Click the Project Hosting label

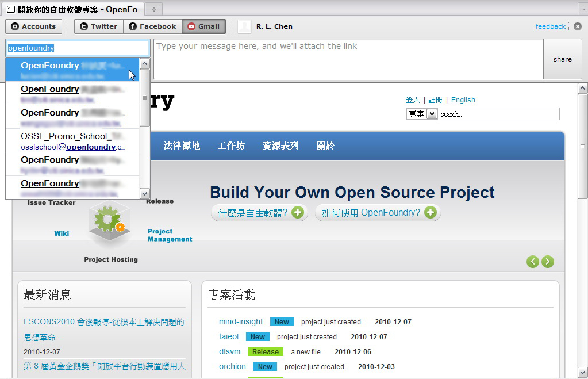coord(111,259)
